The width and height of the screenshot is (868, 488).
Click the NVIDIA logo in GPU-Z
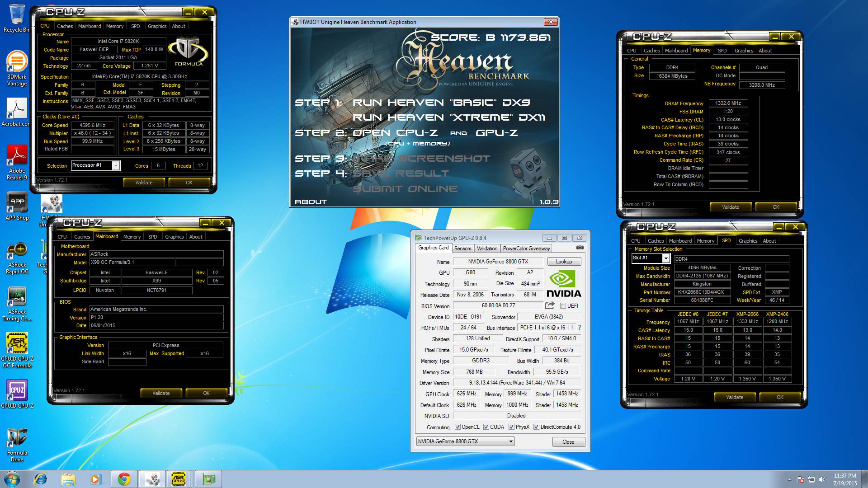tap(564, 283)
